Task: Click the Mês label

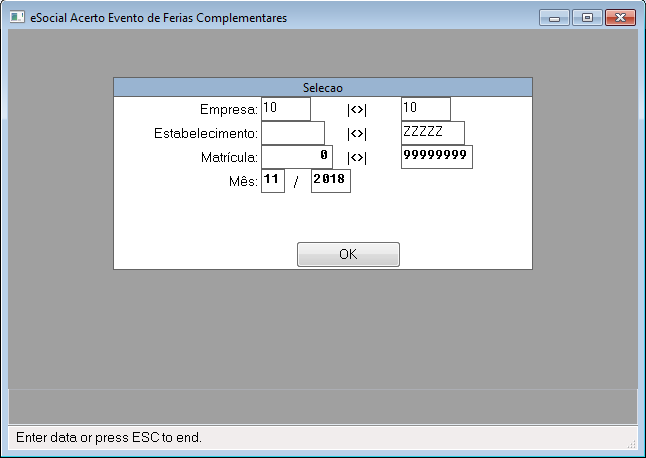Action: pyautogui.click(x=243, y=181)
